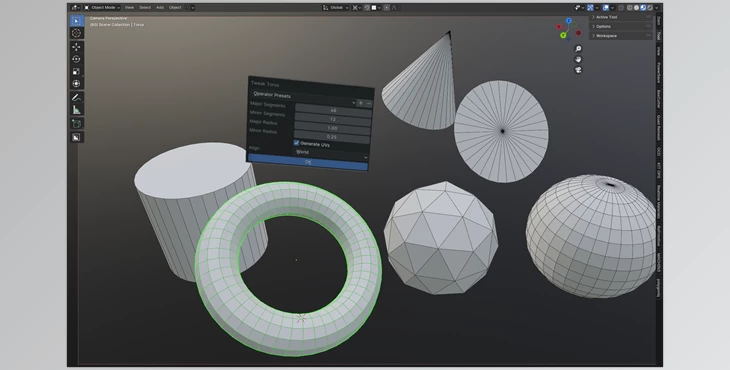730x370 pixels.
Task: Toggle Generate UVs checkbox
Action: tap(297, 143)
